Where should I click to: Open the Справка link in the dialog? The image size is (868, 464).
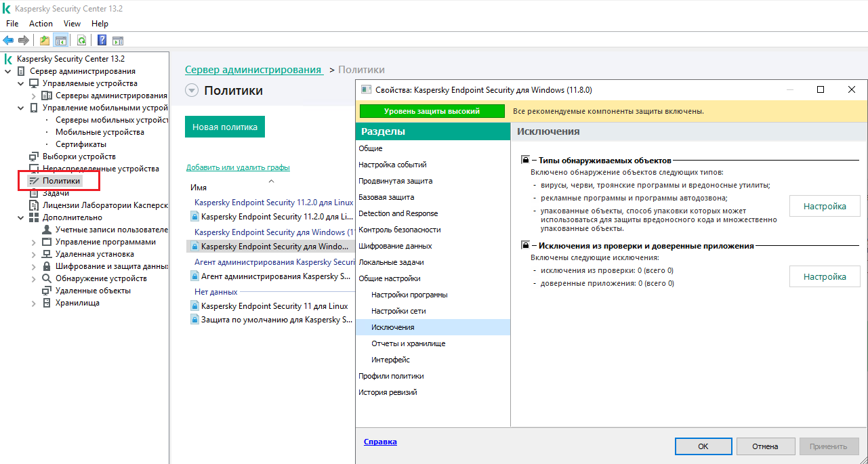[x=379, y=441]
